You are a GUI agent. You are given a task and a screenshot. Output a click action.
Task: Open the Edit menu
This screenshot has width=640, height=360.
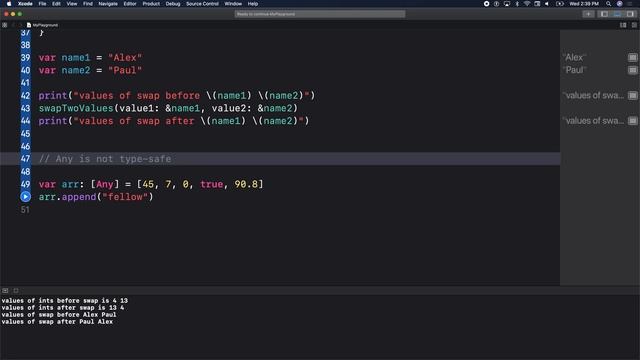point(56,4)
